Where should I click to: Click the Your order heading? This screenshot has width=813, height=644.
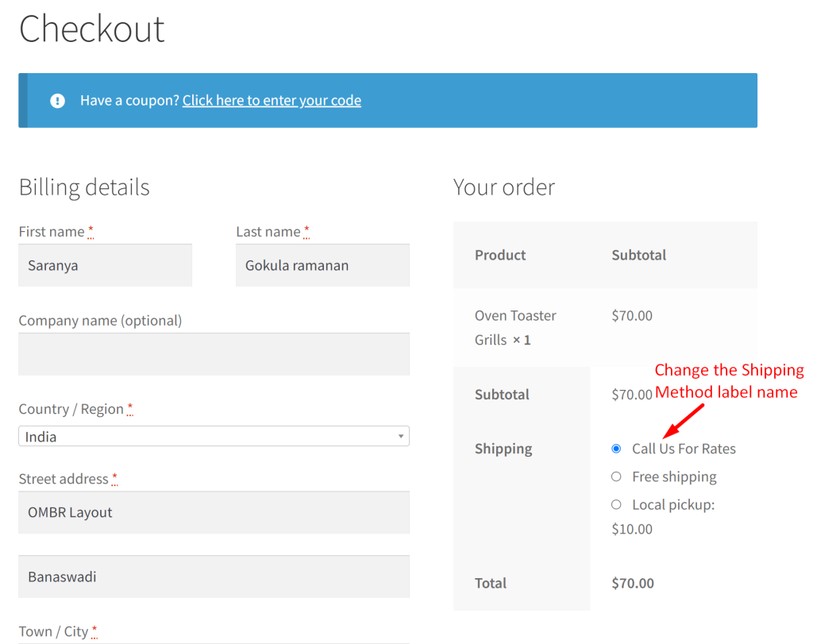tap(503, 187)
